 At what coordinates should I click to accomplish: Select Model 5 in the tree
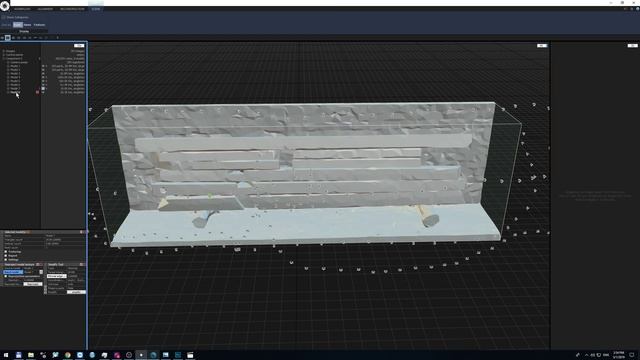[x=15, y=81]
